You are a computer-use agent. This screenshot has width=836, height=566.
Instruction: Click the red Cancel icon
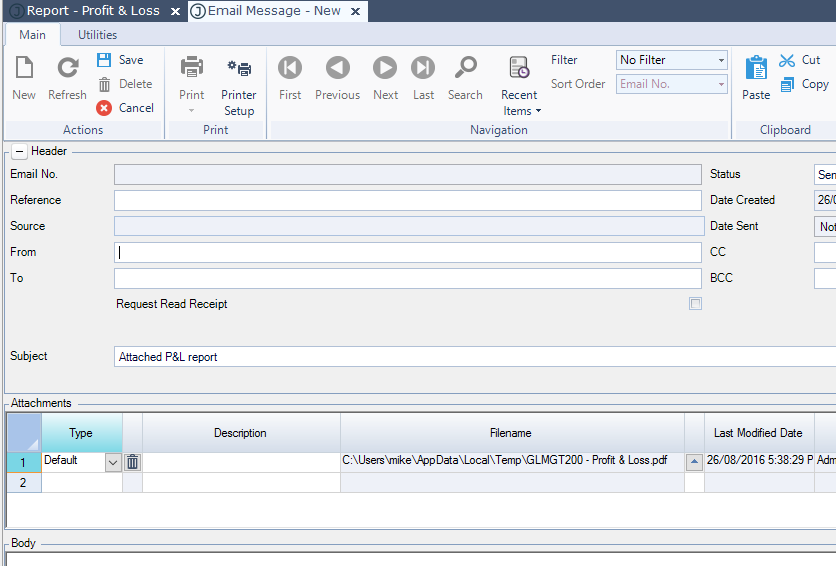click(x=104, y=108)
